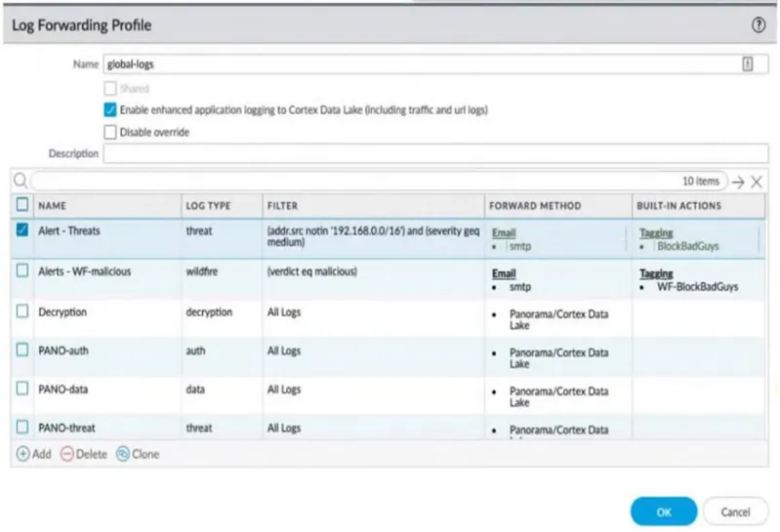Click the BUILT-IN ACTIONS column header
780x532 pixels.
click(x=678, y=206)
